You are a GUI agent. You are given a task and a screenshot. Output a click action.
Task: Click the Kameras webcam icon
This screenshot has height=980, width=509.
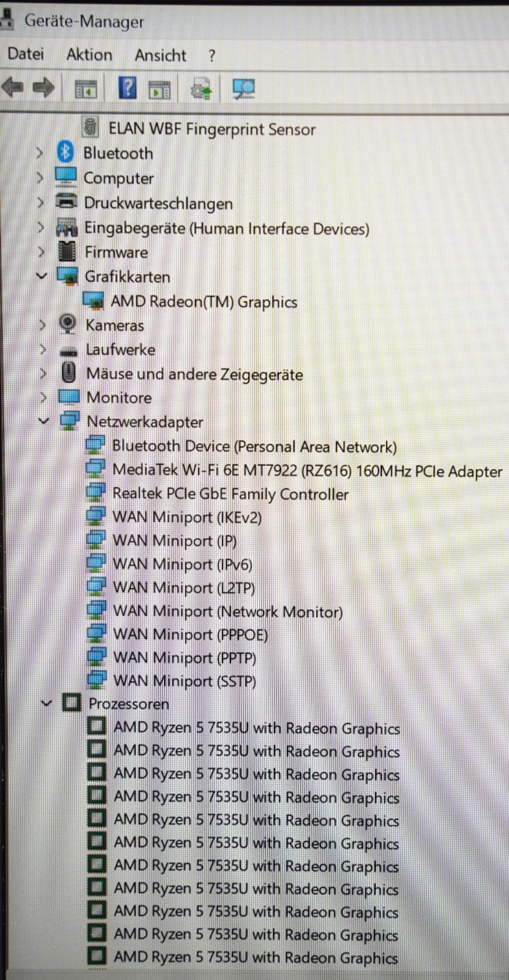[x=68, y=324]
